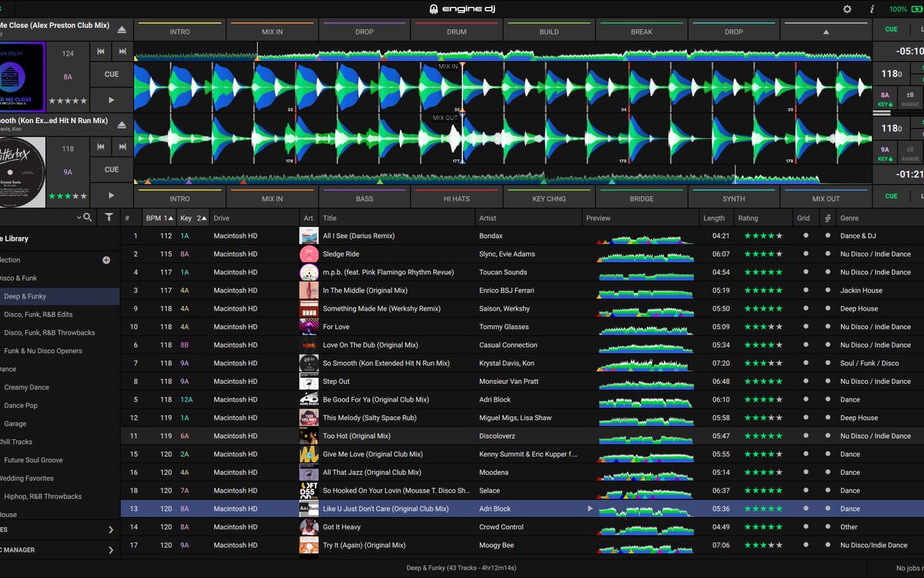
Task: Expand the Manager panel chevron
Action: [111, 550]
